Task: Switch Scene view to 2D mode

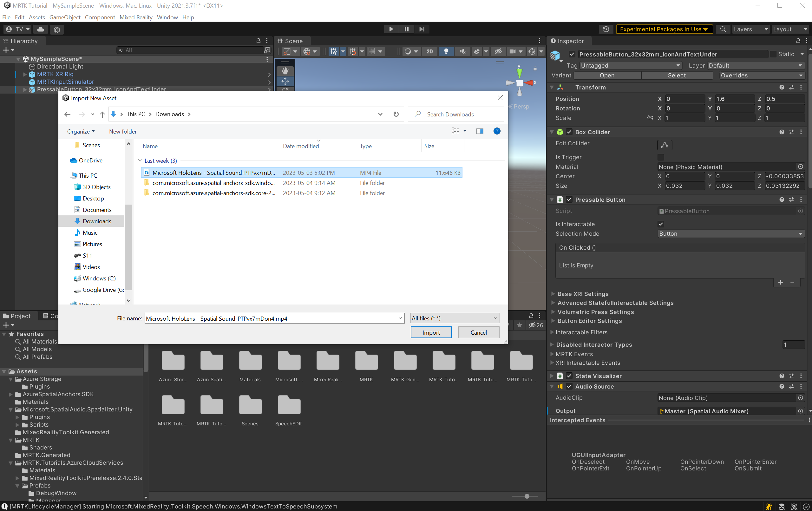Action: tap(429, 51)
